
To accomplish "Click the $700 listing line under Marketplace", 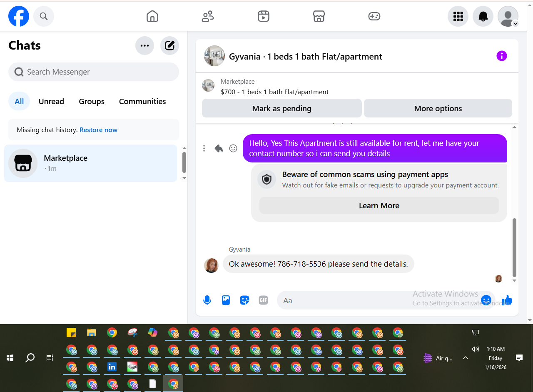I will coord(274,92).
